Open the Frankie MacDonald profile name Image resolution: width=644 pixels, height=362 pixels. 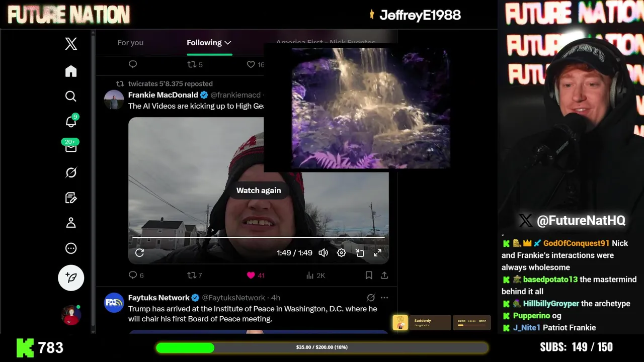tap(163, 95)
